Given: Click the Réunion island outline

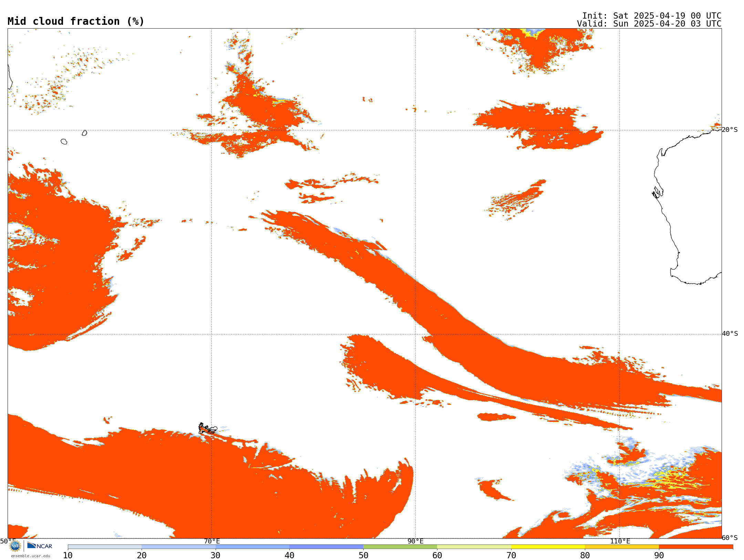Looking at the screenshot, I should tap(64, 142).
